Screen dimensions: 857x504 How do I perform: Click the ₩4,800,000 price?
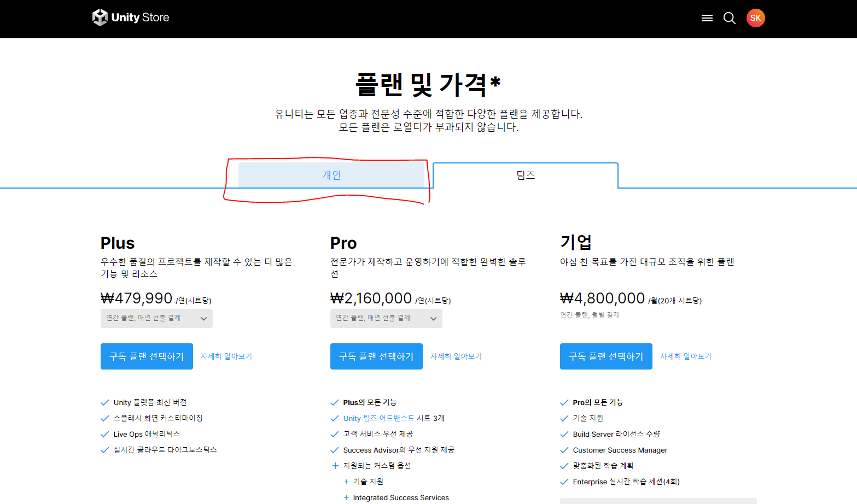[603, 298]
